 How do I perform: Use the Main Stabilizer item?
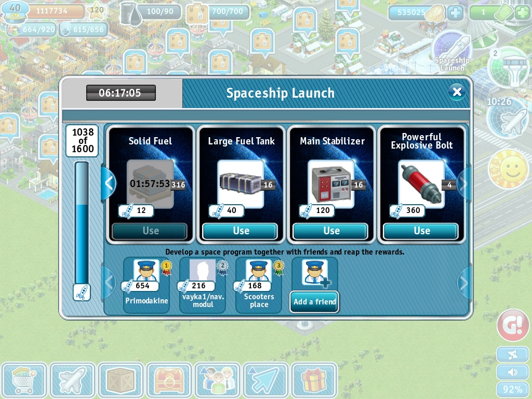(x=331, y=231)
